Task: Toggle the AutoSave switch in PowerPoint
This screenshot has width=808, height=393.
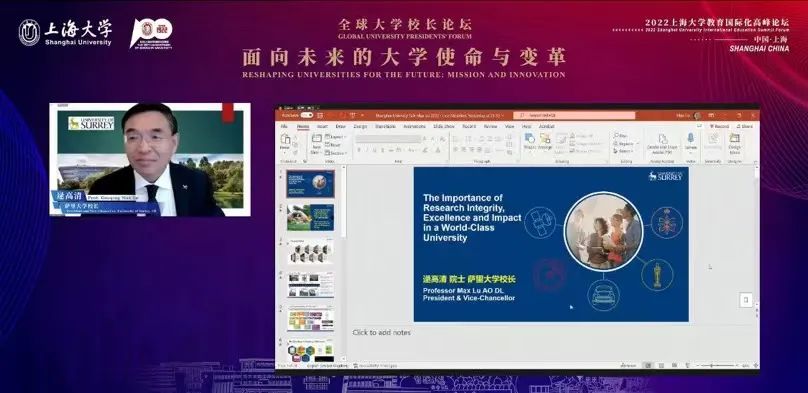Action: [x=307, y=115]
